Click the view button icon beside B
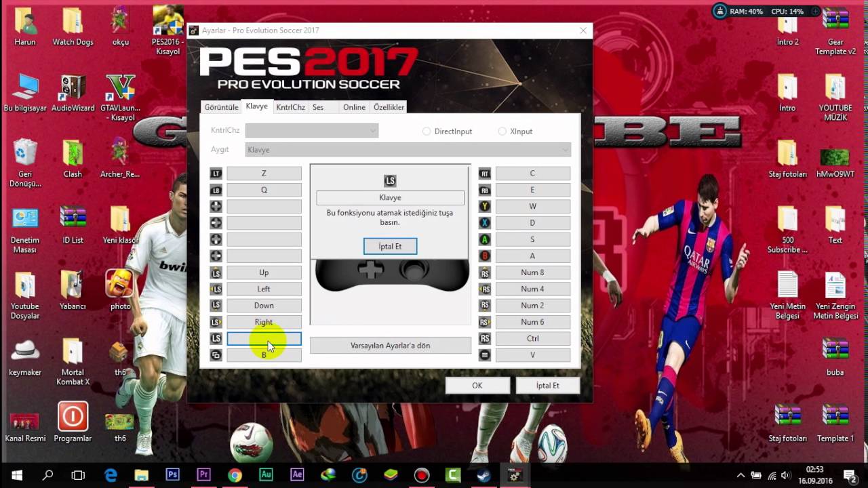The width and height of the screenshot is (868, 488). pyautogui.click(x=216, y=355)
